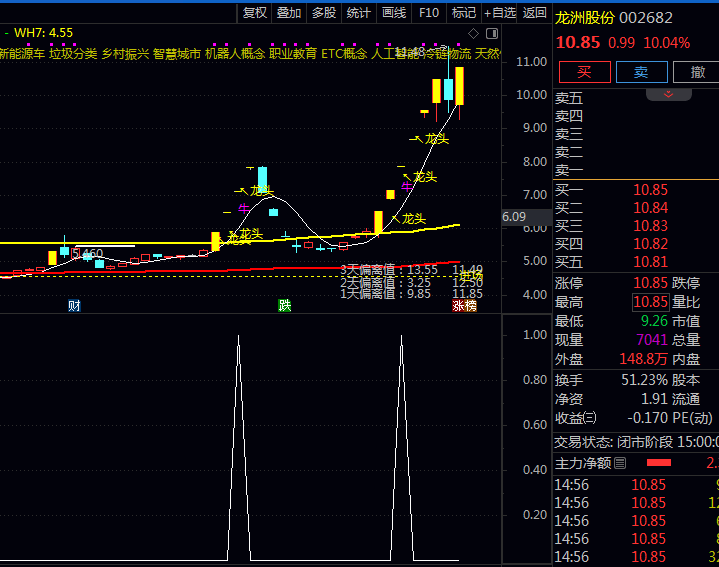Toggle the side panel layout icon
This screenshot has width=719, height=567.
coord(492,33)
